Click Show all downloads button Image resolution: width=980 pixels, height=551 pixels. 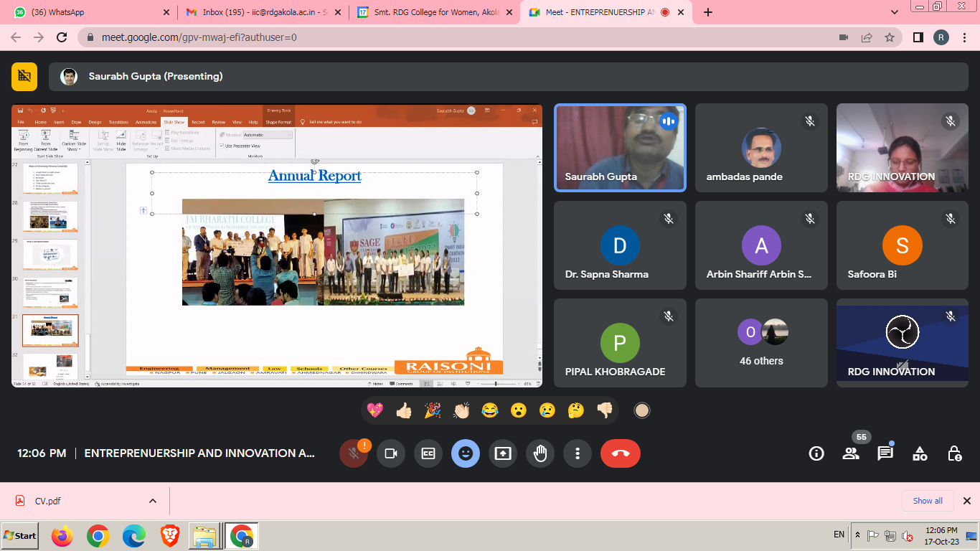pyautogui.click(x=928, y=501)
